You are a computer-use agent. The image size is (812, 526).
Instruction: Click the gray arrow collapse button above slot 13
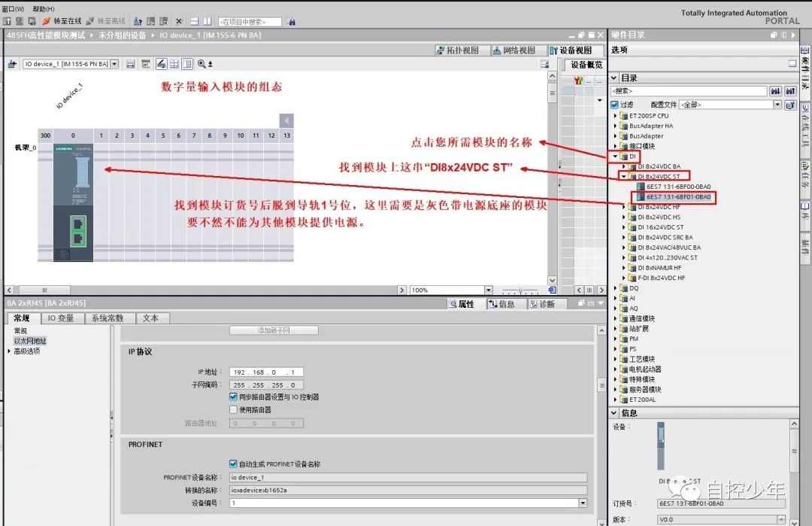(x=286, y=120)
